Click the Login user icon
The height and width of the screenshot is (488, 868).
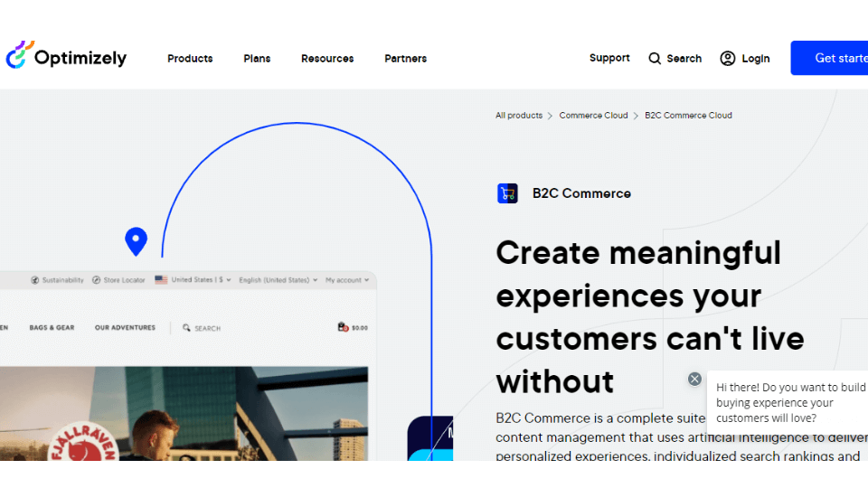pyautogui.click(x=727, y=59)
